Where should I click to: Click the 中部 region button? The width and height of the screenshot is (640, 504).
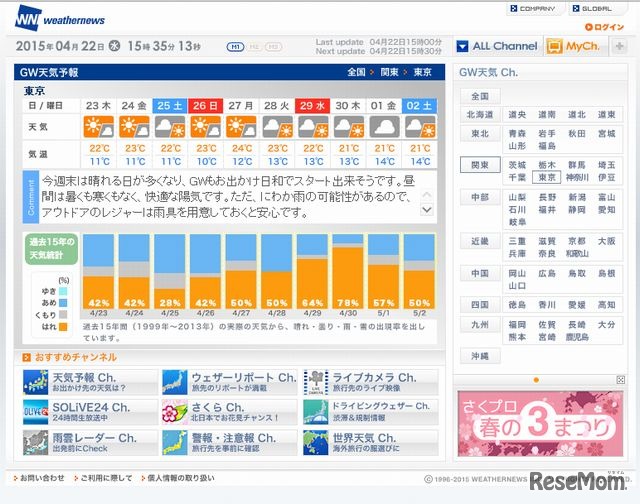click(480, 197)
